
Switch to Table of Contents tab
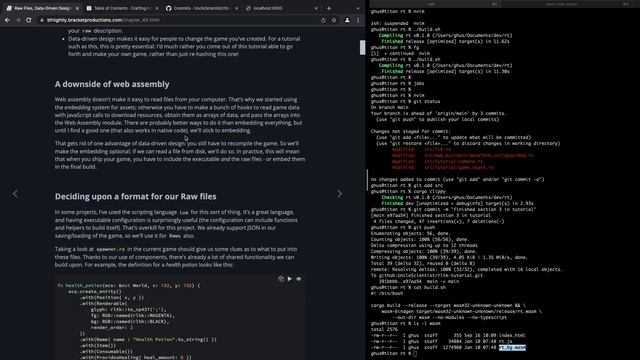(122, 8)
